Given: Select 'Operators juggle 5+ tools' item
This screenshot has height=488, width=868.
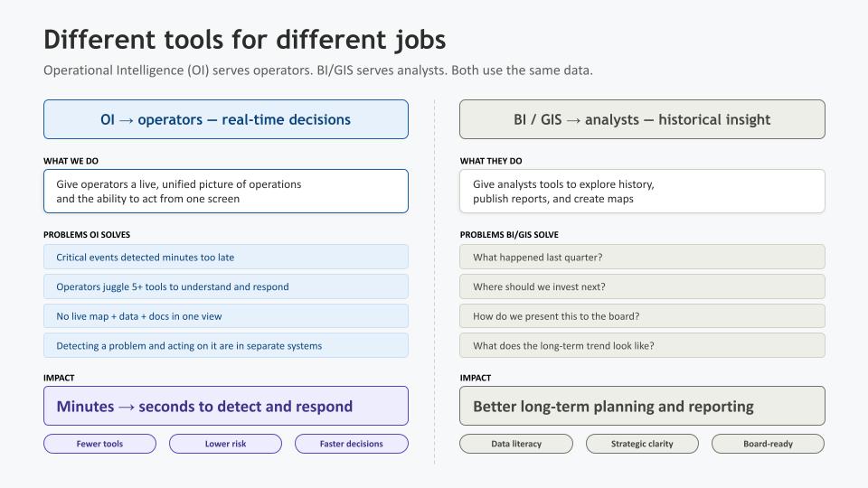Looking at the screenshot, I should [x=226, y=286].
